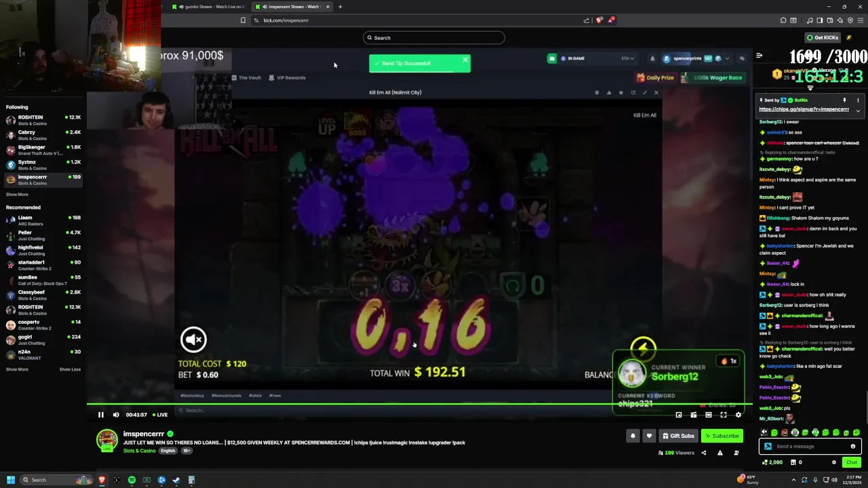Toggle the Brave sidebar panel icon
The width and height of the screenshot is (868, 488).
(x=820, y=20)
